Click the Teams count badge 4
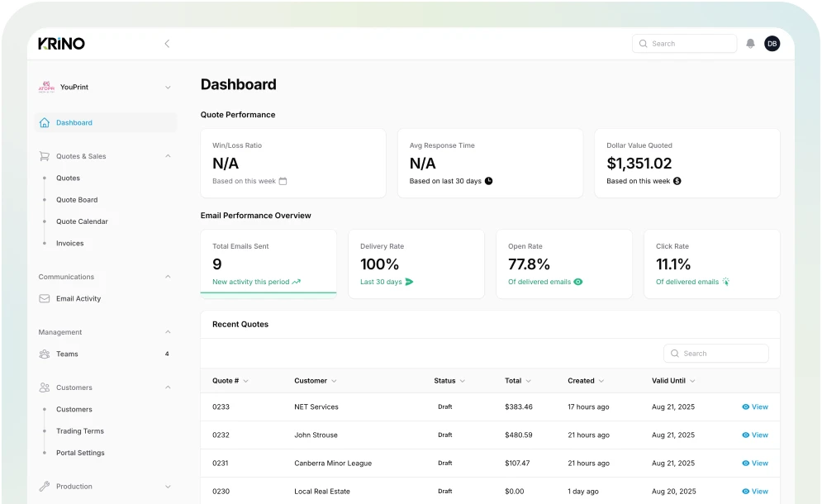 [x=167, y=354]
